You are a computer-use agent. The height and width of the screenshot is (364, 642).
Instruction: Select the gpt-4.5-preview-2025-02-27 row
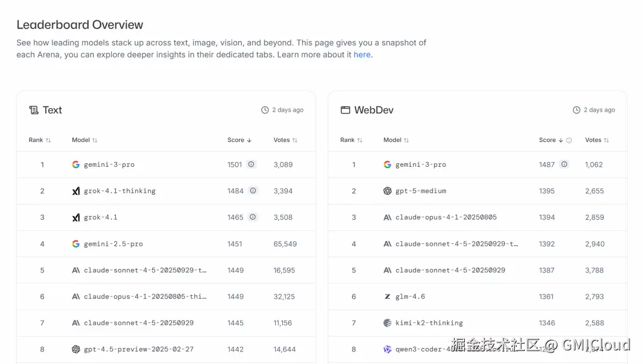pos(139,349)
